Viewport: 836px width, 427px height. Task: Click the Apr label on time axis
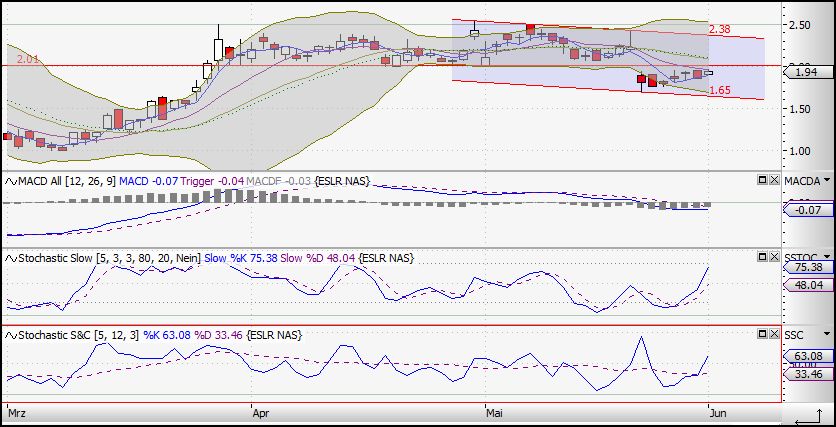[260, 412]
